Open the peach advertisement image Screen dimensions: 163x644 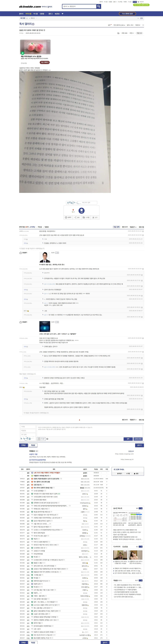click(x=35, y=47)
